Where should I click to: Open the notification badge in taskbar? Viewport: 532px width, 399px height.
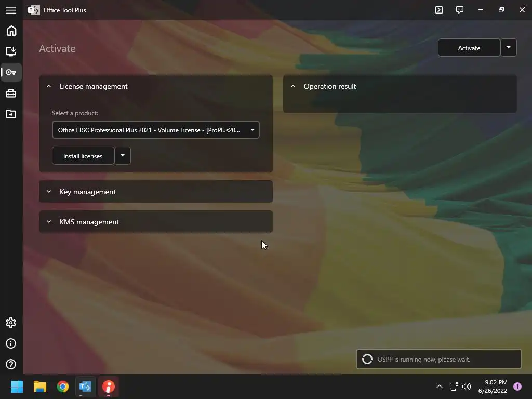517,387
